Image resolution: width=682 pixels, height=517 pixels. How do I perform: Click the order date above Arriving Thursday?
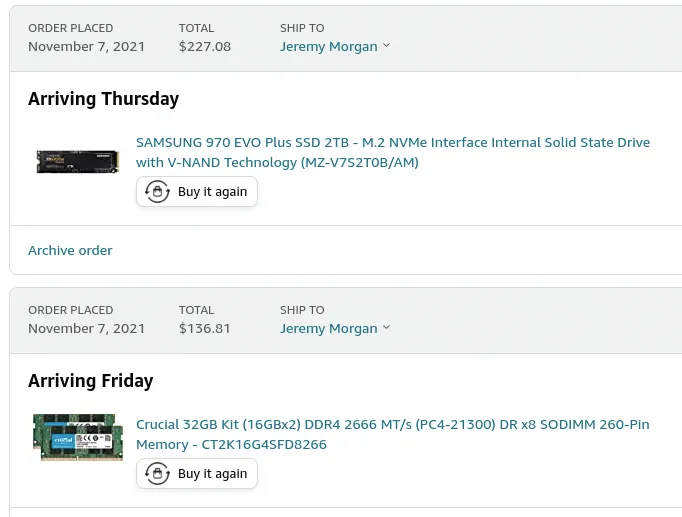click(86, 46)
